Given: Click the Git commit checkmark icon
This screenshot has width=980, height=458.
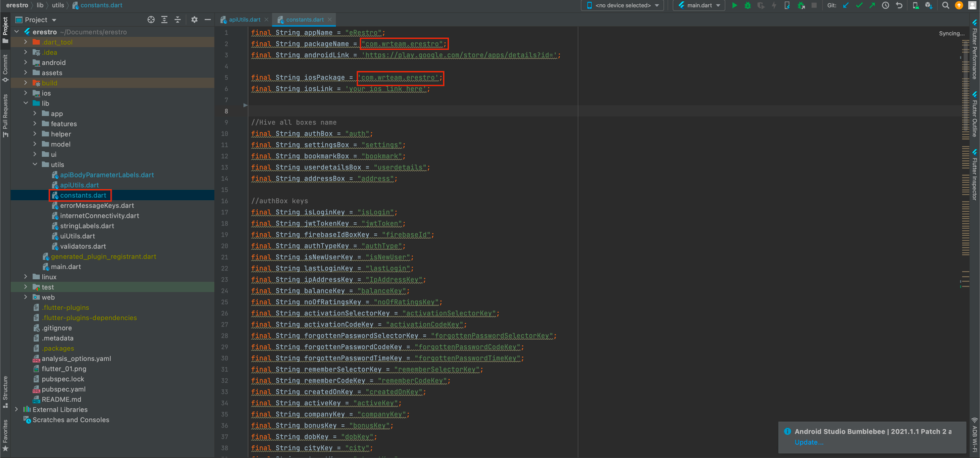Looking at the screenshot, I should (859, 6).
